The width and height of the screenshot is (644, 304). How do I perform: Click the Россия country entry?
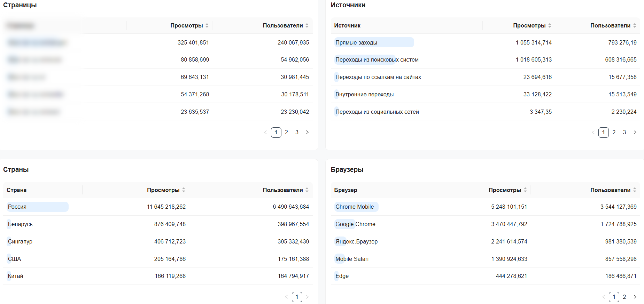(17, 207)
